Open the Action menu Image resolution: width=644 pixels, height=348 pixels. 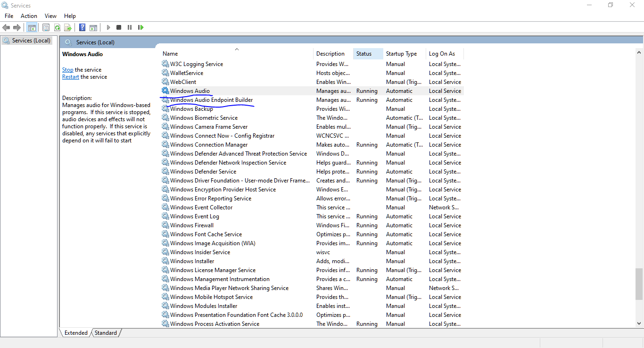(x=29, y=16)
